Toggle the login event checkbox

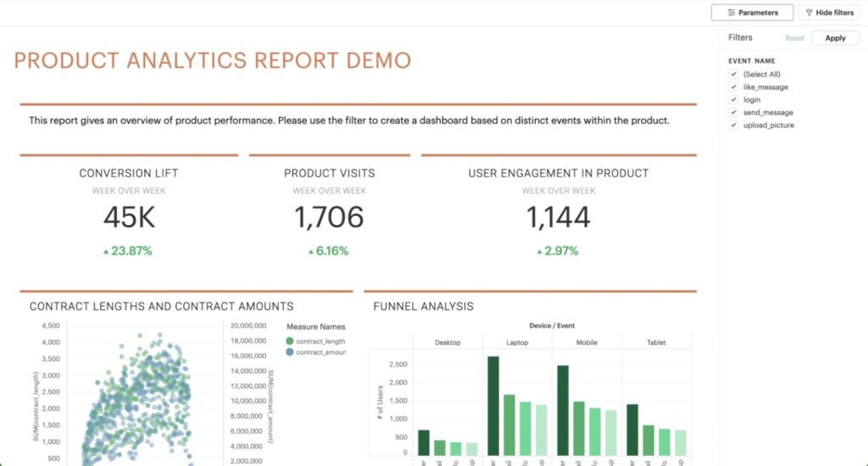pyautogui.click(x=733, y=100)
